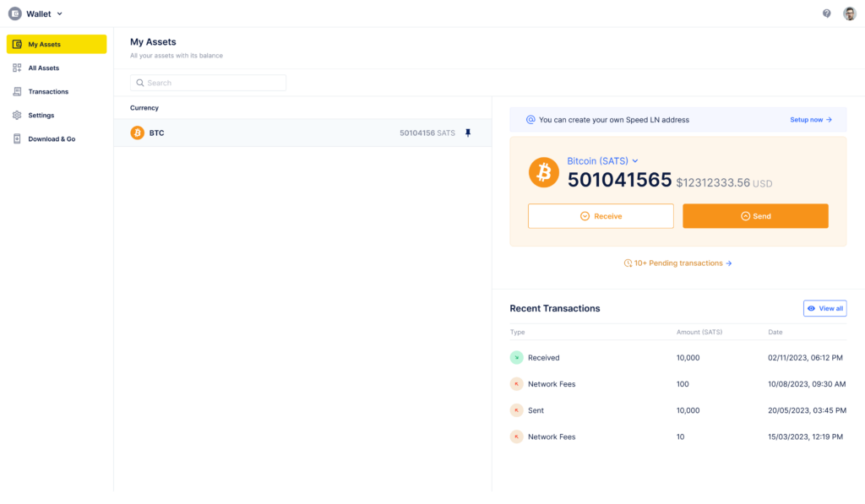Open Settings via the gear icon

click(x=17, y=115)
